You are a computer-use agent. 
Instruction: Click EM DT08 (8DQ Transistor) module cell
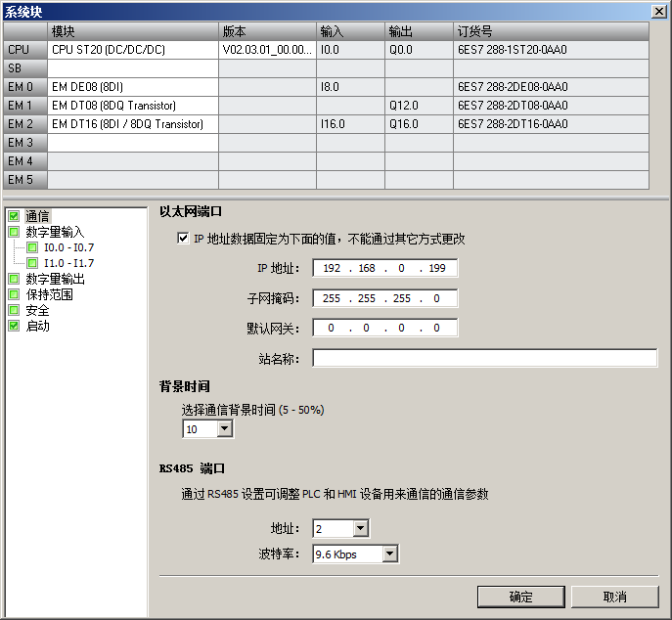133,106
